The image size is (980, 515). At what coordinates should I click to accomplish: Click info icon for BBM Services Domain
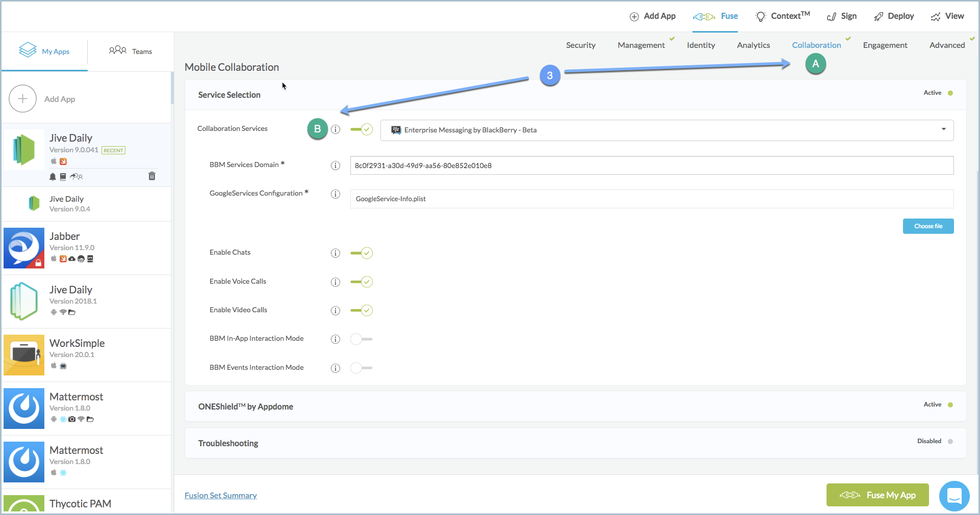(x=336, y=166)
